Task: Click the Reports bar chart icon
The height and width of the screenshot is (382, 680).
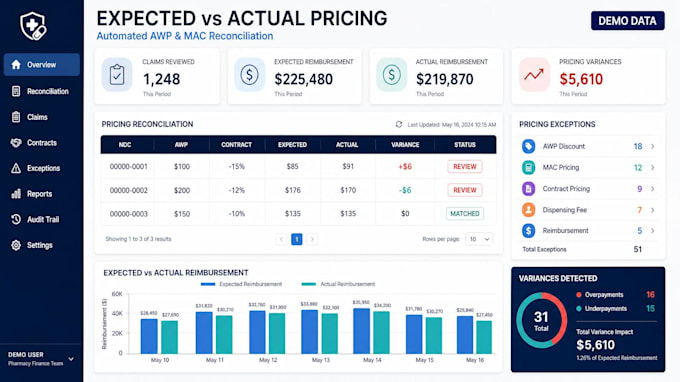Action: pos(16,194)
